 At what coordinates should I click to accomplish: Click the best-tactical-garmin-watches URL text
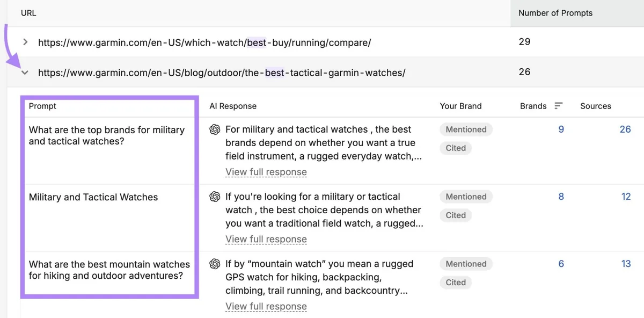coord(222,73)
